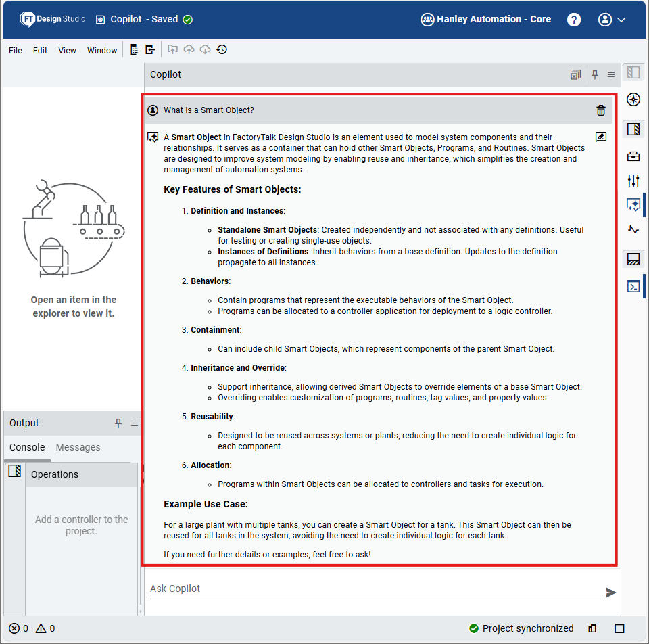649x644 pixels.
Task: Click 'Open an item in the explorer' placeholder text
Action: point(73,306)
